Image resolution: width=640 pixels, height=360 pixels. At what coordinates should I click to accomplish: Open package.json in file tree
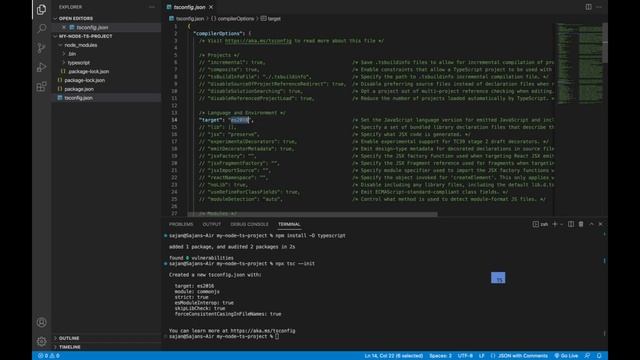(x=79, y=89)
